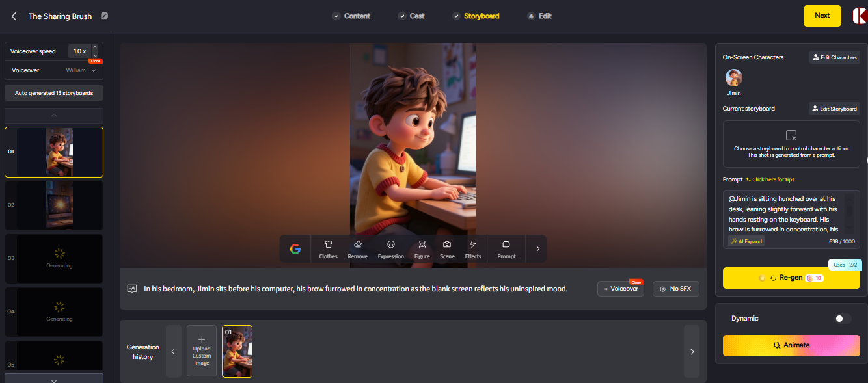This screenshot has width=868, height=383.
Task: Open Edit Storyboard
Action: click(834, 109)
